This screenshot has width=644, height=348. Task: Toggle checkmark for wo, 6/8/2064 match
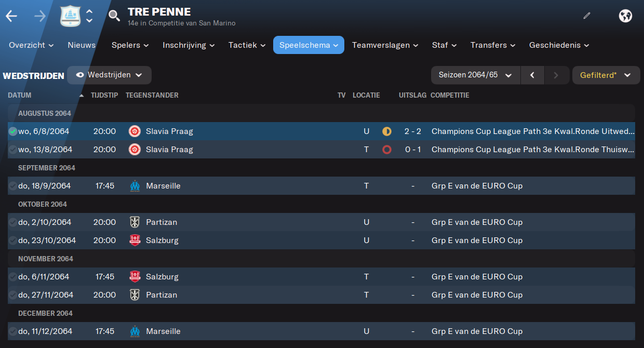(x=13, y=131)
